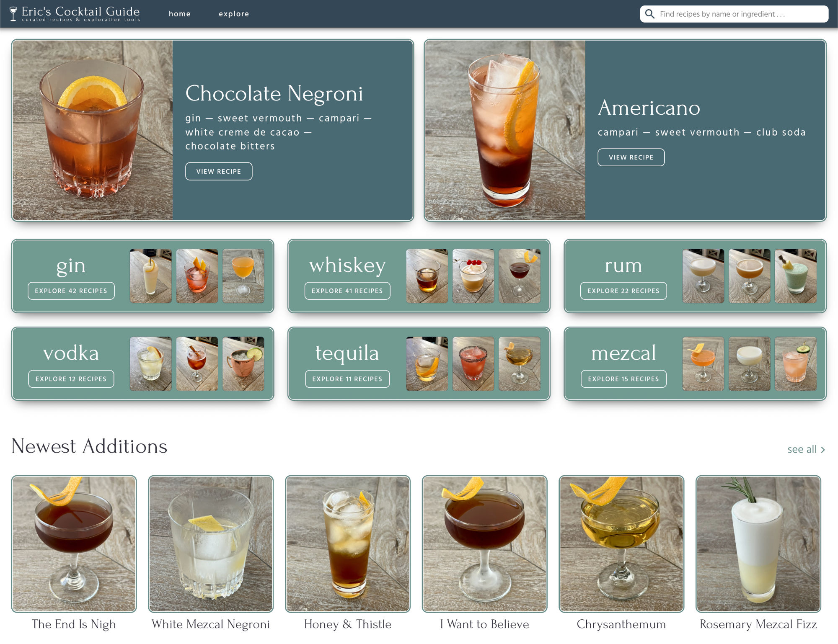View the Americano recipe
The height and width of the screenshot is (644, 838).
tap(631, 157)
